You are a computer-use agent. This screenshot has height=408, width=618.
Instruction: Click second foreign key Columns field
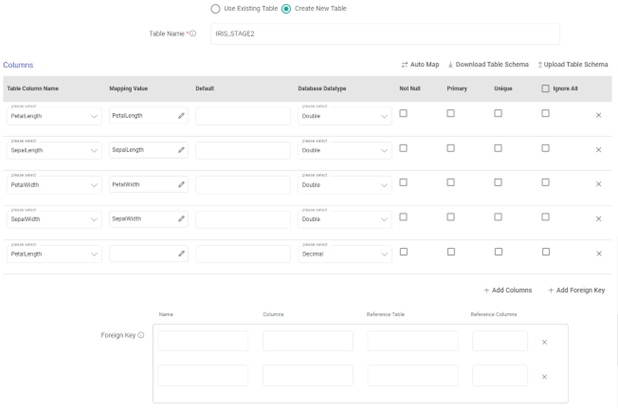point(308,376)
